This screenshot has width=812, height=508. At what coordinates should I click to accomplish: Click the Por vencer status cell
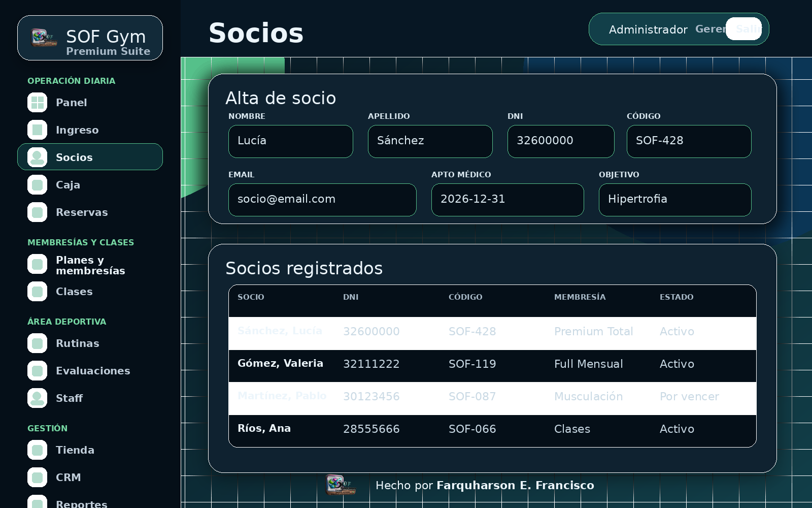(x=689, y=397)
